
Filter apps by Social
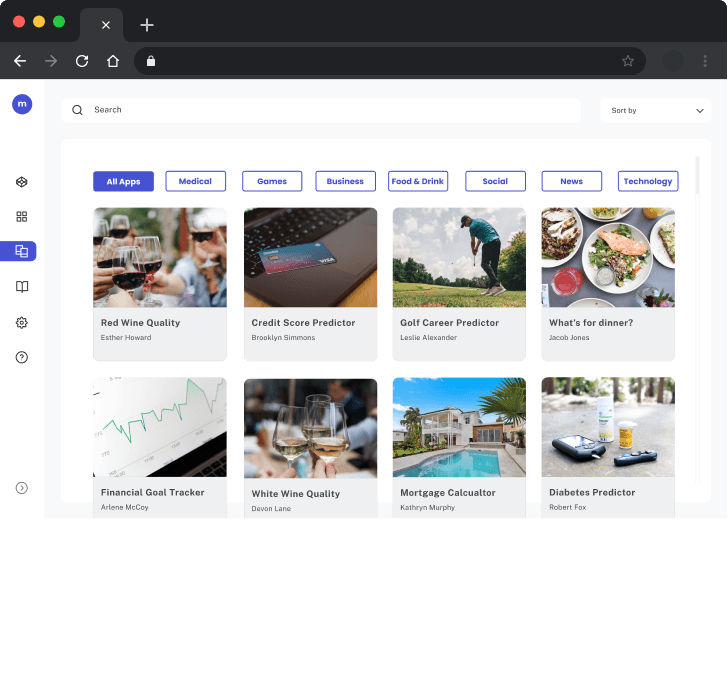495,181
